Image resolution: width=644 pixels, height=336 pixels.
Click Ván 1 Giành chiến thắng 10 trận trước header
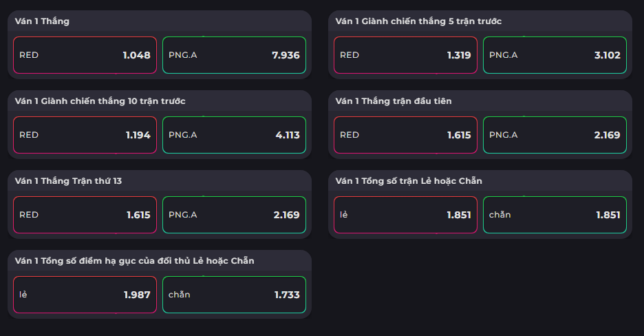100,101
